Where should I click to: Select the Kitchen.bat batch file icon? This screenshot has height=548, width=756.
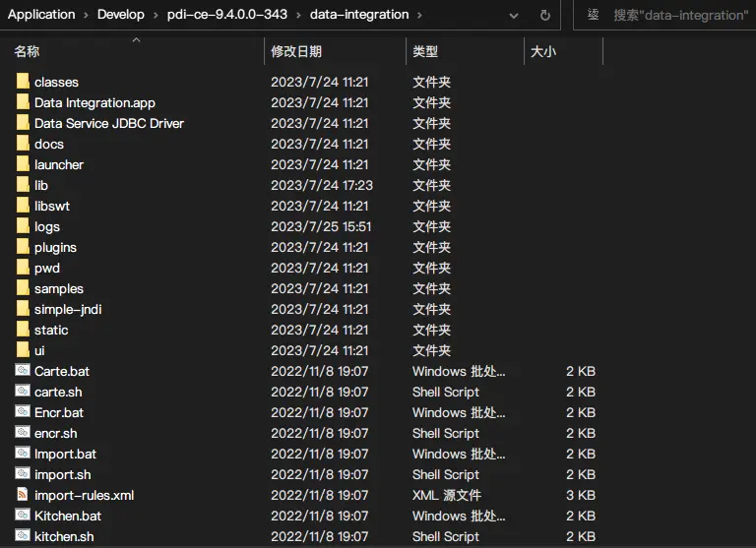tap(23, 515)
